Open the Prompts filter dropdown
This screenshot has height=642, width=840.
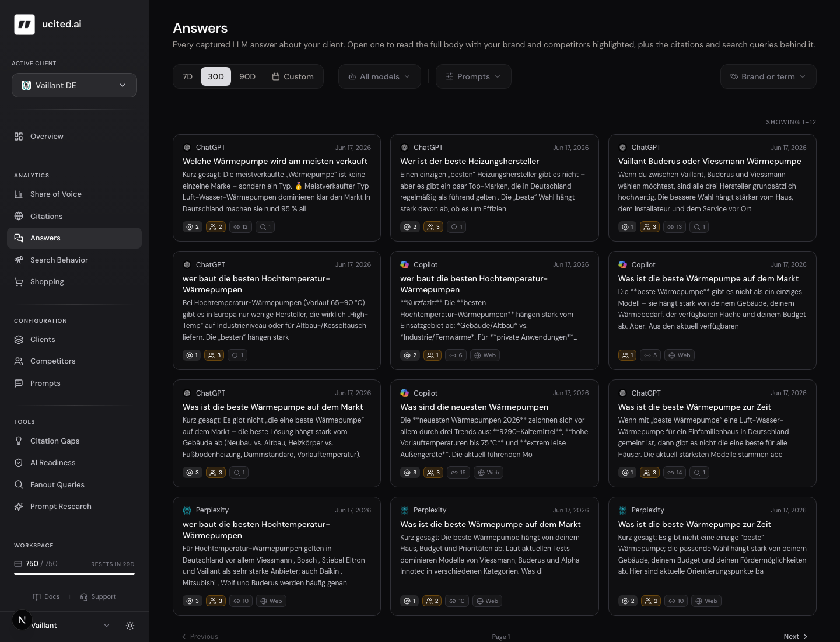pos(474,76)
